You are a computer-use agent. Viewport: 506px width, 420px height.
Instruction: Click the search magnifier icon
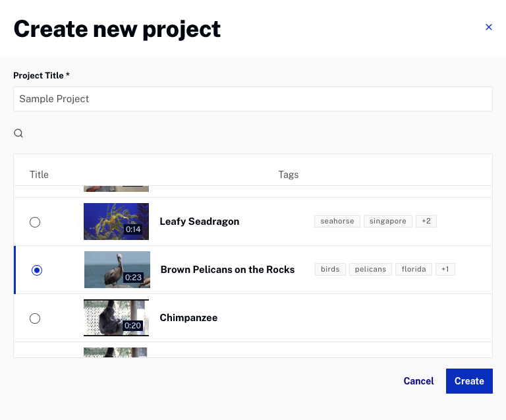pyautogui.click(x=18, y=133)
